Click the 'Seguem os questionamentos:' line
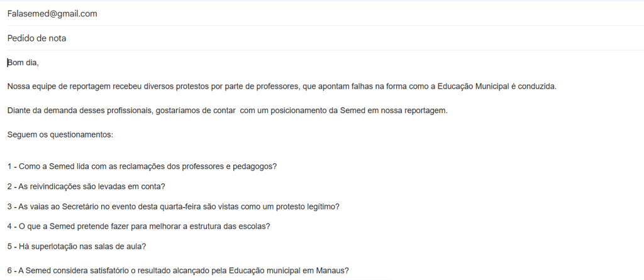The height and width of the screenshot is (280, 644). [60, 134]
